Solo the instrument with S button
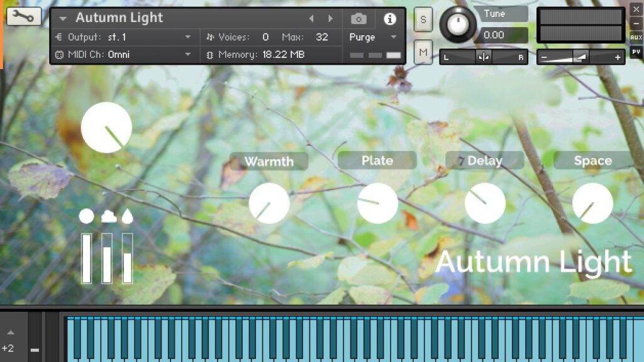Image resolution: width=644 pixels, height=362 pixels. pos(423,20)
